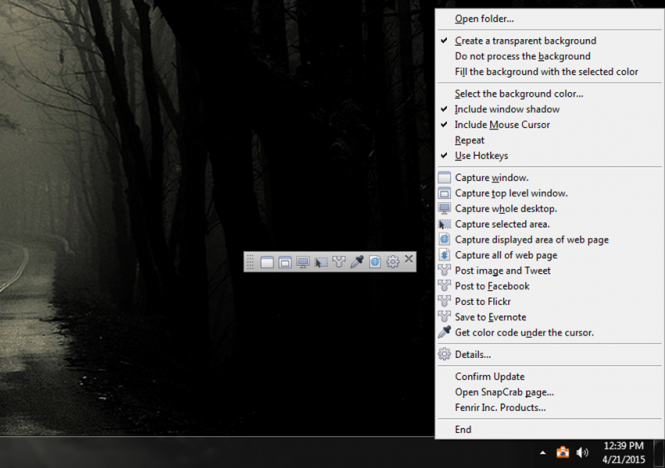
Task: Click the Capture window. menu item
Action: (548, 178)
